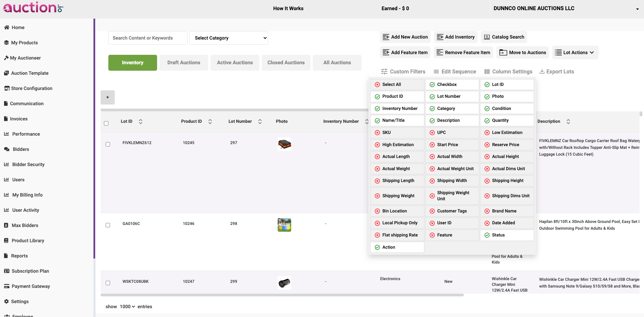Click inside the Search Content or Keywords field
This screenshot has height=317, width=644.
148,38
